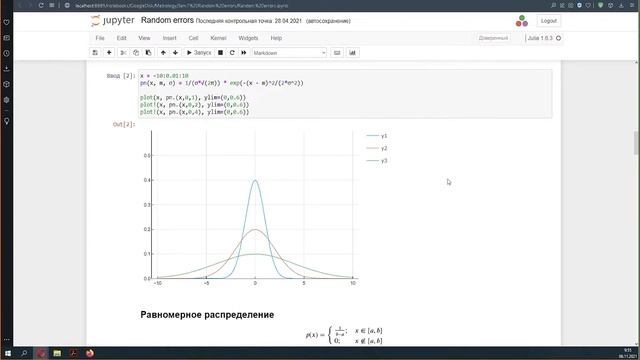Open the Markdown cell type dropdown
This screenshot has height=360, width=640.
[x=289, y=53]
